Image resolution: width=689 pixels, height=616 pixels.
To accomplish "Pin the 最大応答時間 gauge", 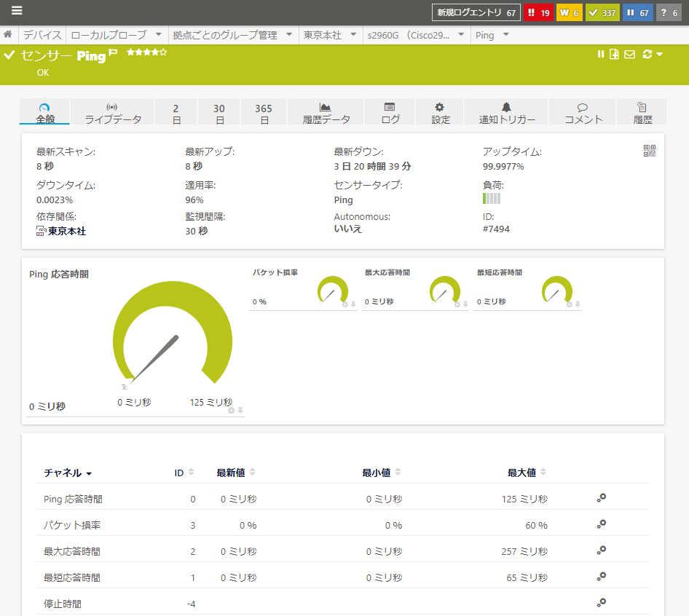I will click(x=465, y=304).
